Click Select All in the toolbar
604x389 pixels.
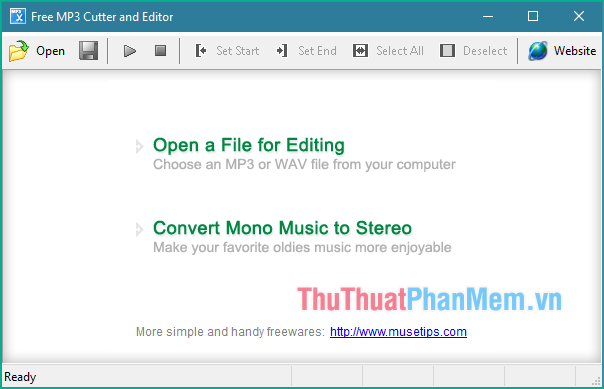pyautogui.click(x=388, y=51)
